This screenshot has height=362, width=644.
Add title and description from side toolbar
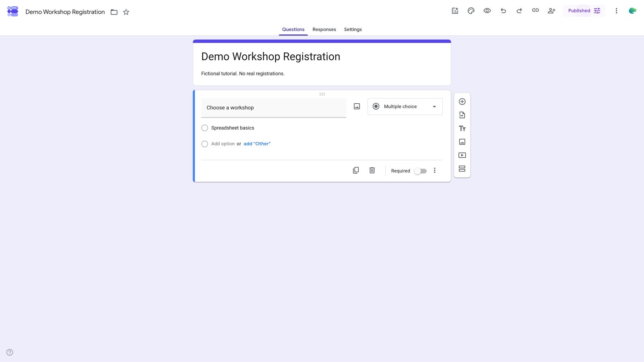pos(462,129)
